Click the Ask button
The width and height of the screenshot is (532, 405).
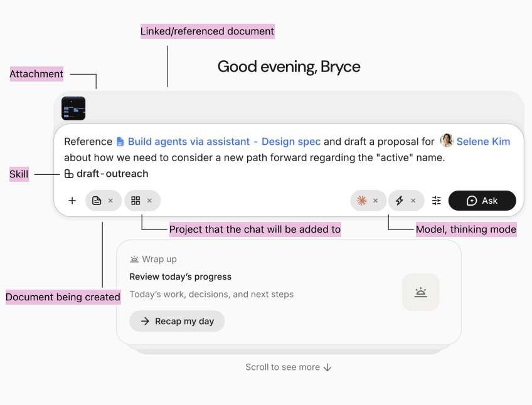click(482, 201)
